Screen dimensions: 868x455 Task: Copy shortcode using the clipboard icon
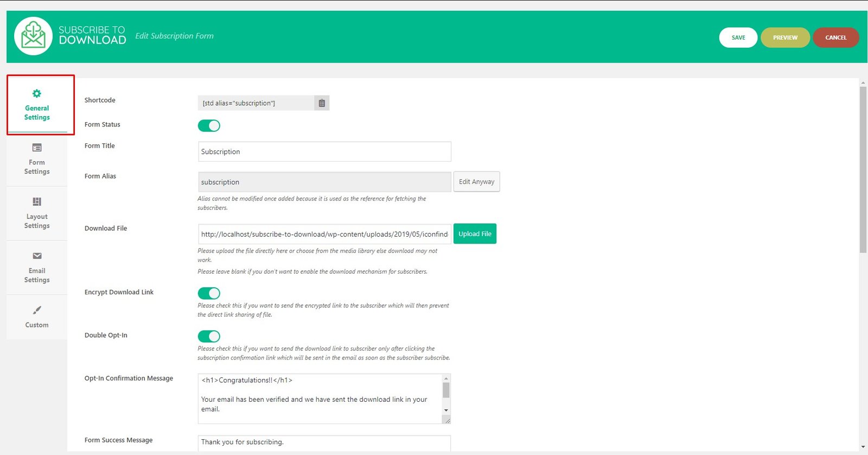pos(322,103)
